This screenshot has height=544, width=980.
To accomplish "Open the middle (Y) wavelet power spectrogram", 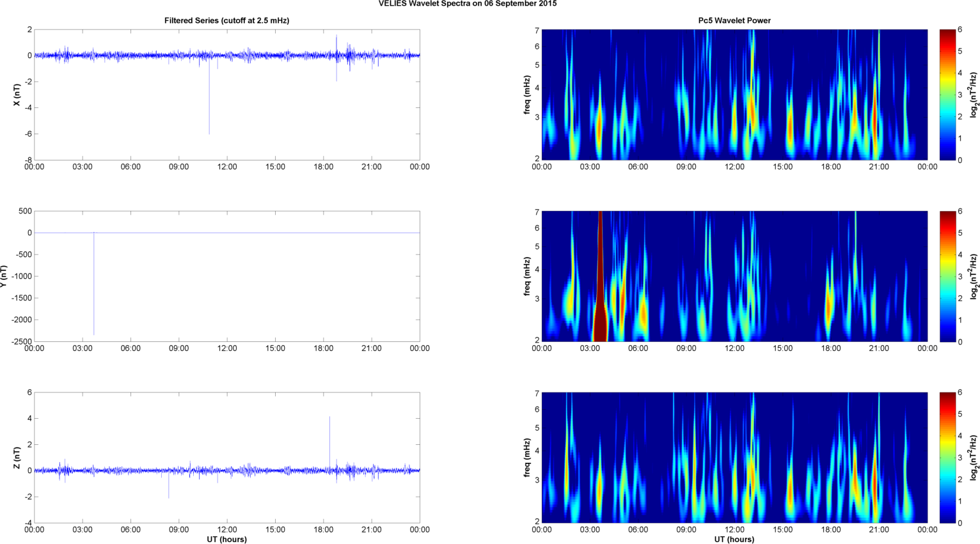I will point(734,276).
